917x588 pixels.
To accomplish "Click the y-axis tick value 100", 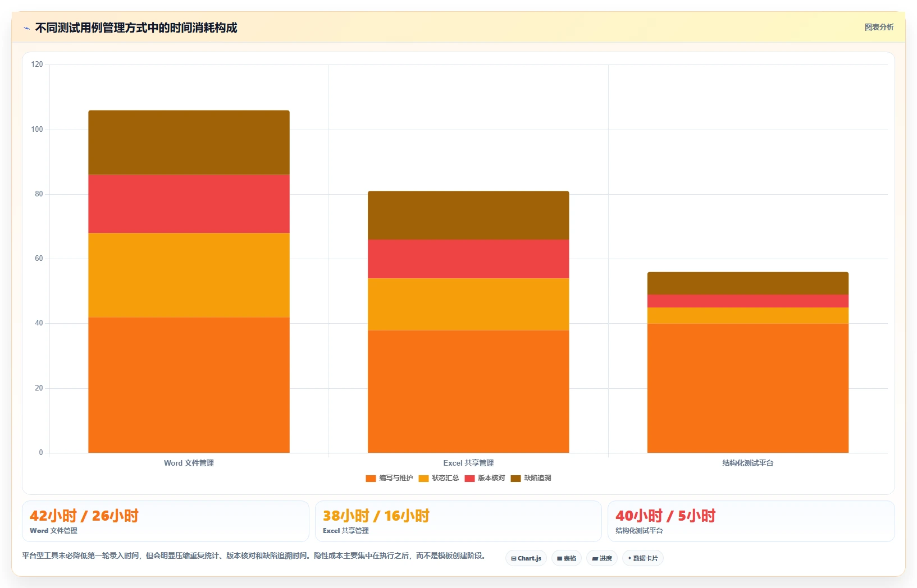I will pos(37,130).
